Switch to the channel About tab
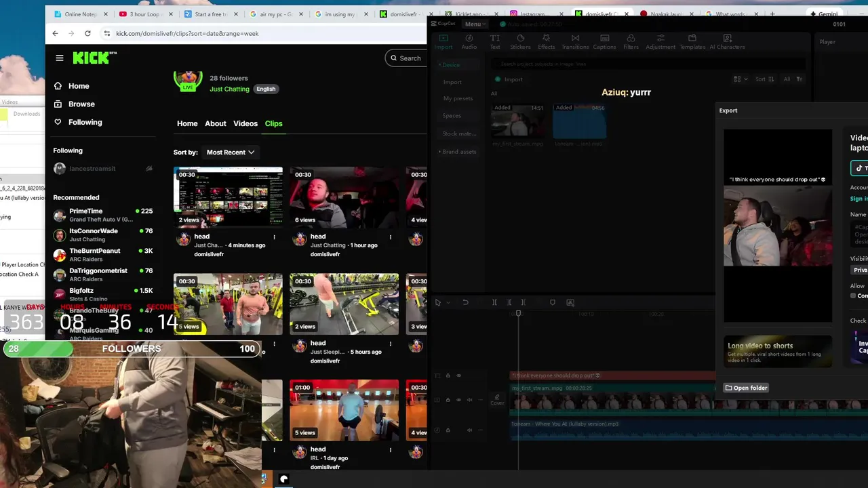 tap(216, 123)
